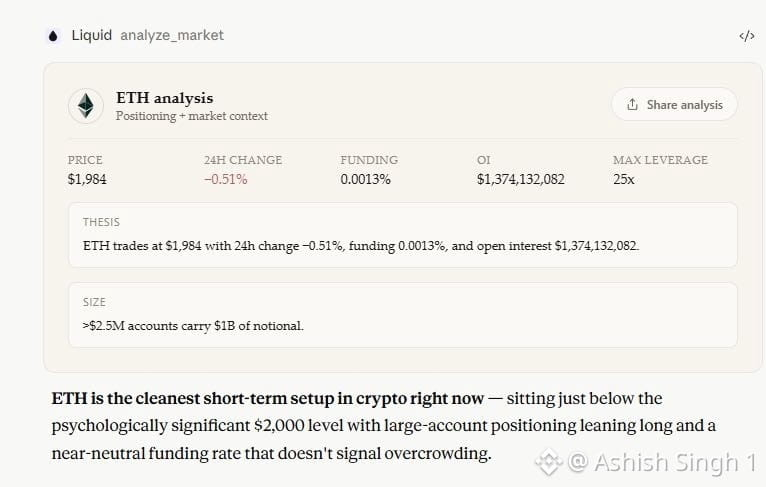The image size is (766, 487).
Task: Click the Ashish Singh watermark logo
Action: pos(548,462)
